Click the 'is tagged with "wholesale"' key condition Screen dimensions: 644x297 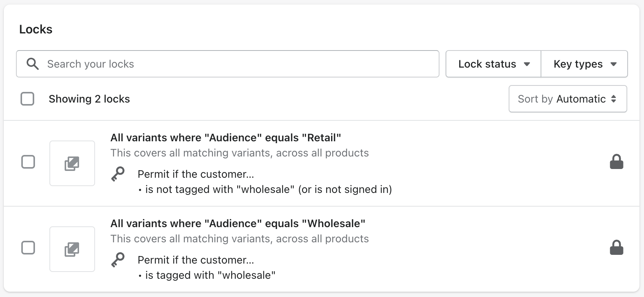tap(210, 275)
